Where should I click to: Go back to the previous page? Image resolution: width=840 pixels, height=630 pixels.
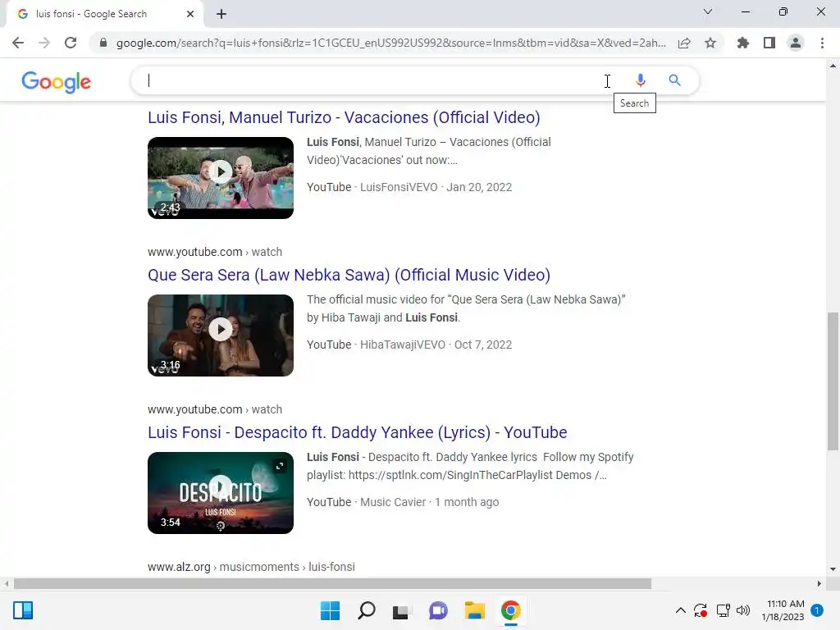click(18, 43)
